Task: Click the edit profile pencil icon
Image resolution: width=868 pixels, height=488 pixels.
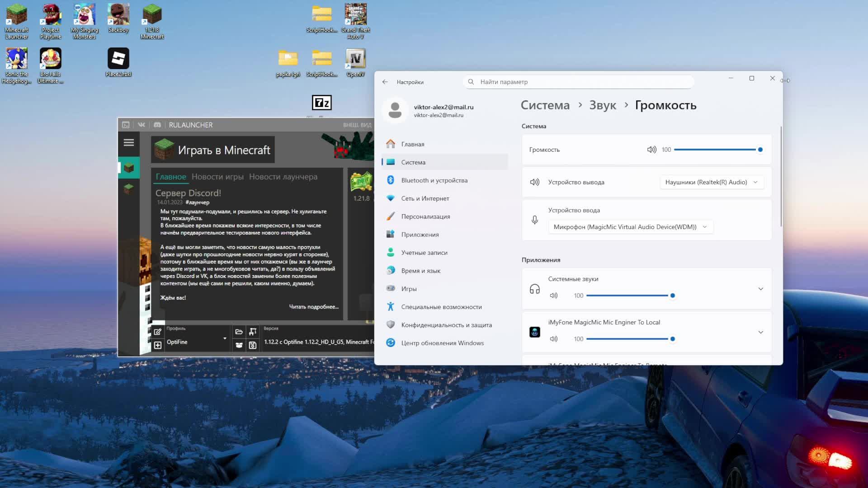Action: click(157, 332)
